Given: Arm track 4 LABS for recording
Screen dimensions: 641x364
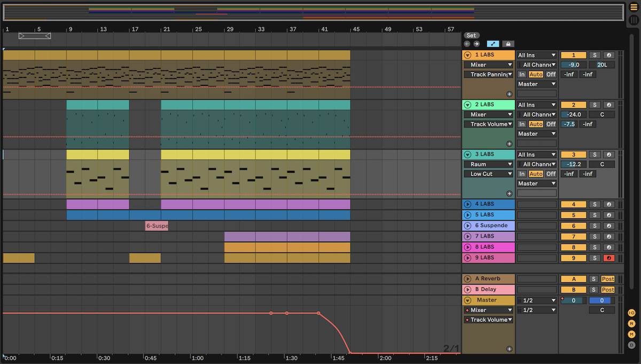Looking at the screenshot, I should tap(609, 204).
